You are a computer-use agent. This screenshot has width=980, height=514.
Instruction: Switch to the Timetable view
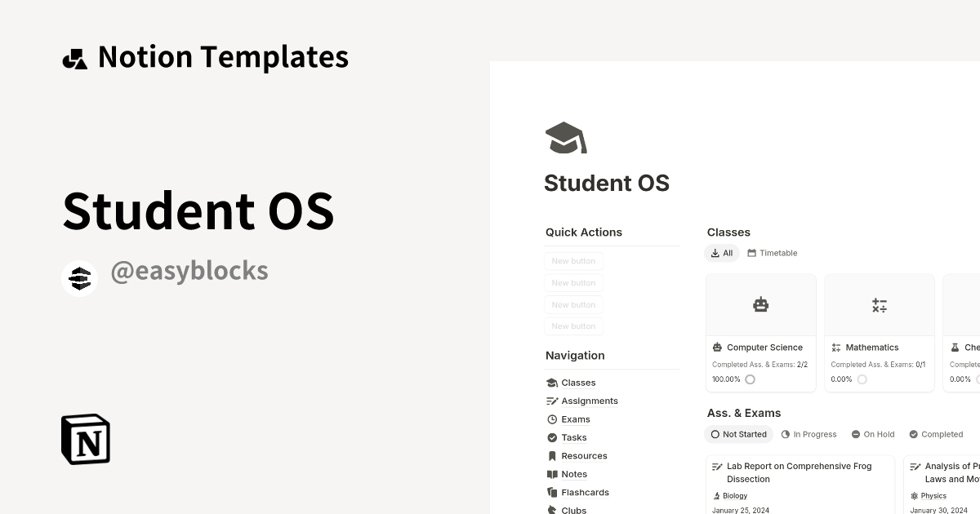[x=772, y=253]
